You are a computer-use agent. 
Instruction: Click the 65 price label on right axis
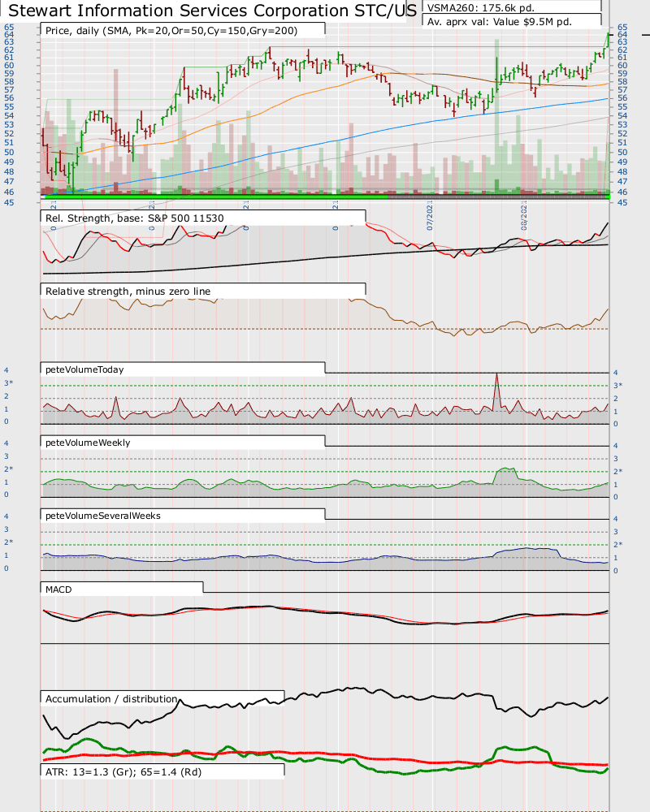pos(622,27)
